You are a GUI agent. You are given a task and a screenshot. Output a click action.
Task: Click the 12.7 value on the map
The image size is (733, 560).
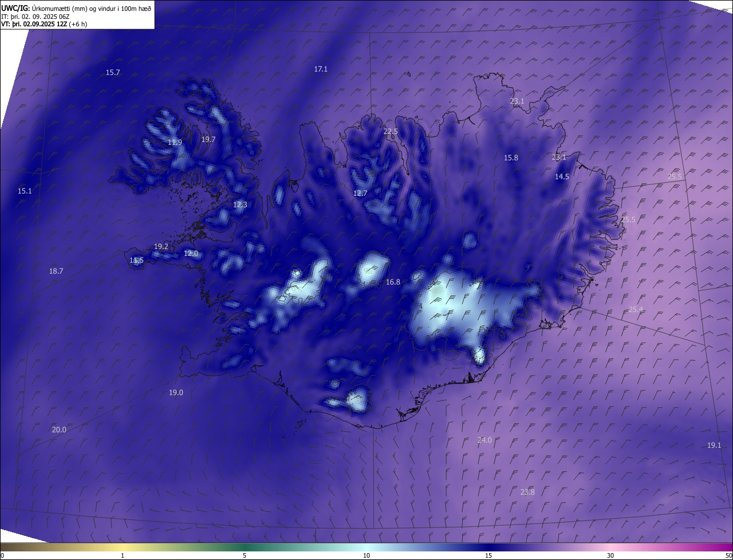click(x=360, y=193)
